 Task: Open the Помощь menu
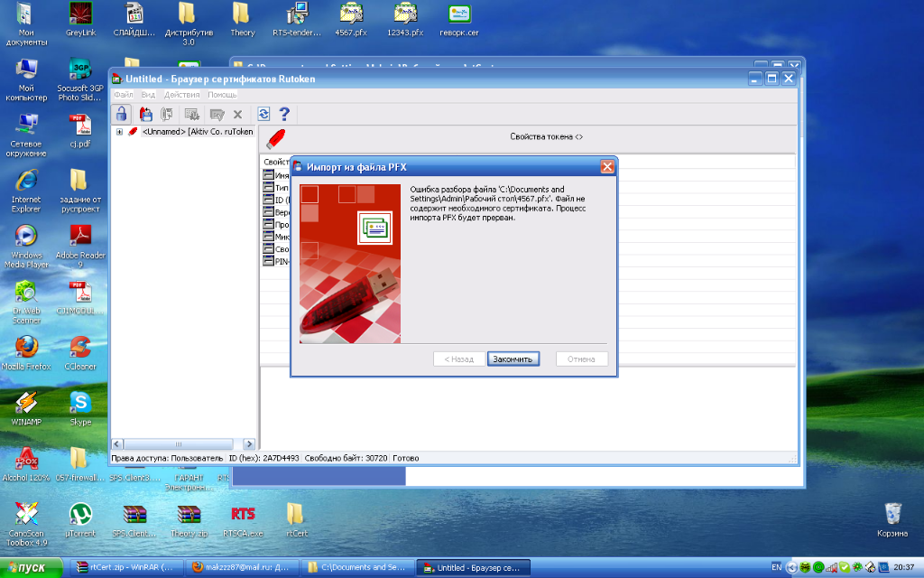coord(222,95)
